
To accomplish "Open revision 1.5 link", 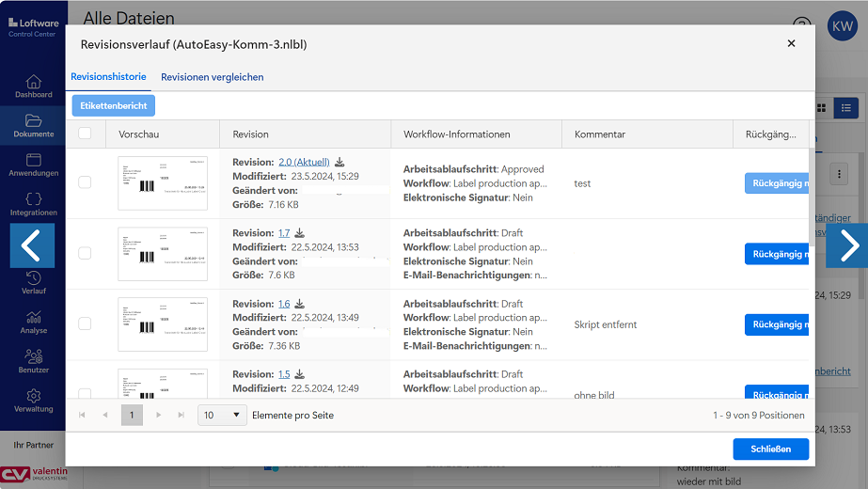I will pyautogui.click(x=284, y=374).
